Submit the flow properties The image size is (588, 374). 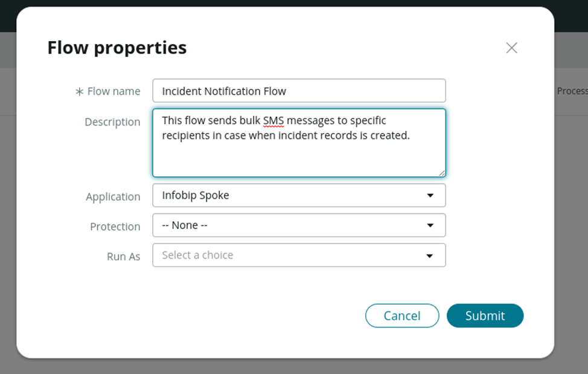(485, 315)
